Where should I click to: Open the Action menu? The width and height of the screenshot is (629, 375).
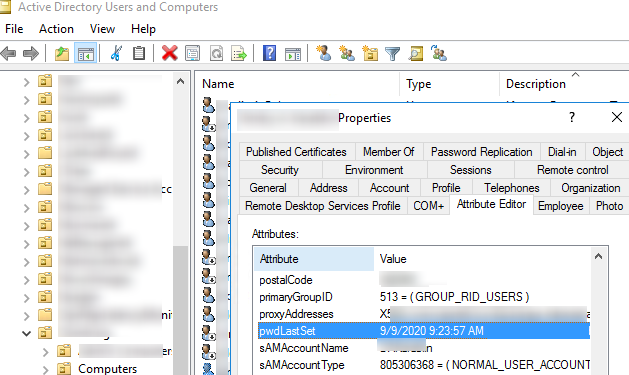coord(56,29)
